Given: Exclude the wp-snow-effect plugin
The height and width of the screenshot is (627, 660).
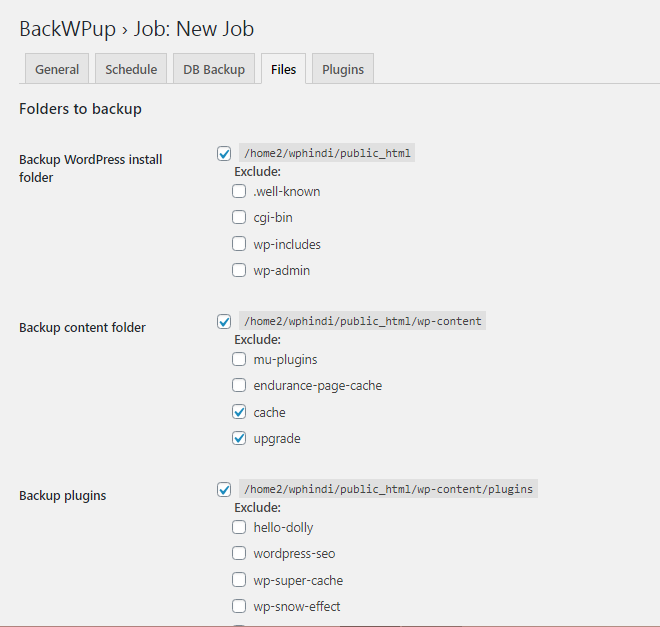Looking at the screenshot, I should [x=239, y=606].
